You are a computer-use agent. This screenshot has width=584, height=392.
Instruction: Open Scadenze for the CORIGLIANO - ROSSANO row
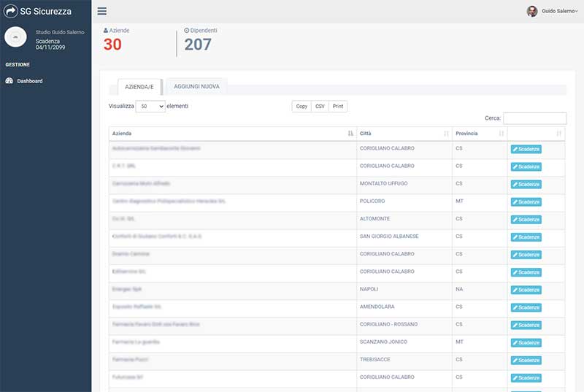pos(526,325)
